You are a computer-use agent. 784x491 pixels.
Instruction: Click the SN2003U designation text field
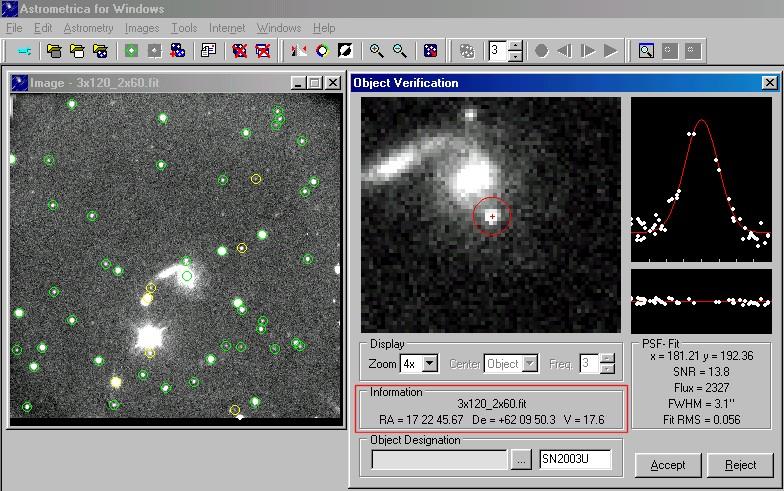click(x=574, y=460)
